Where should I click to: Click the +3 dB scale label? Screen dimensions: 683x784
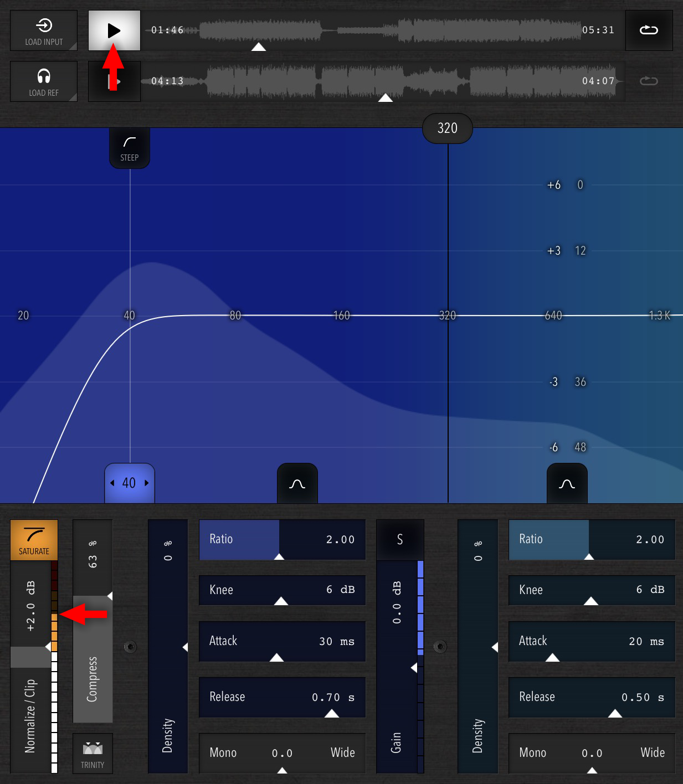pos(554,251)
